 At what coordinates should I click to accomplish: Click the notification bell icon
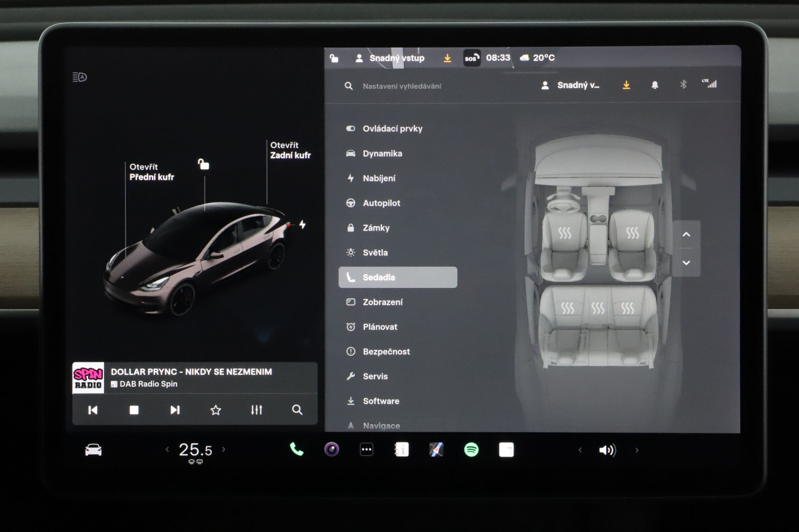(x=655, y=85)
